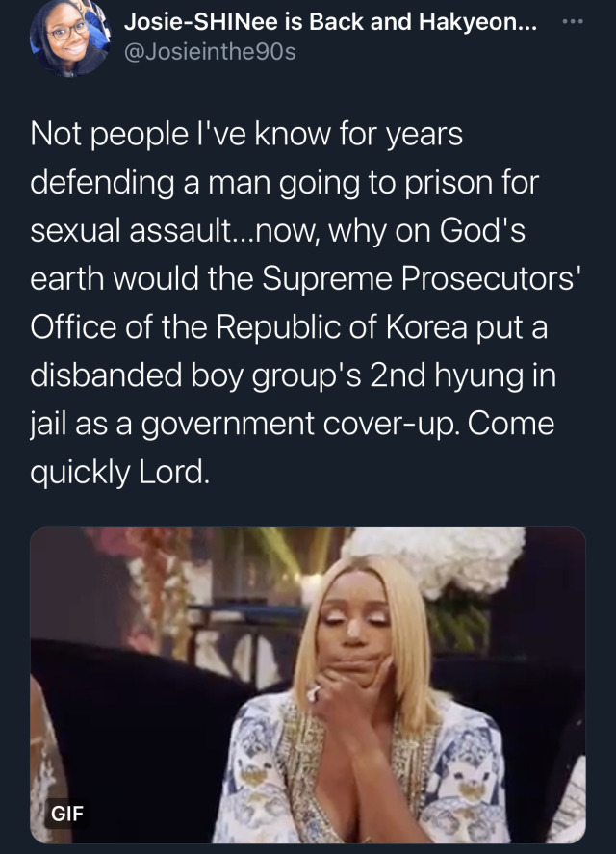616x854 pixels.
Task: Open the three-dot more options menu
Action: pos(573,22)
